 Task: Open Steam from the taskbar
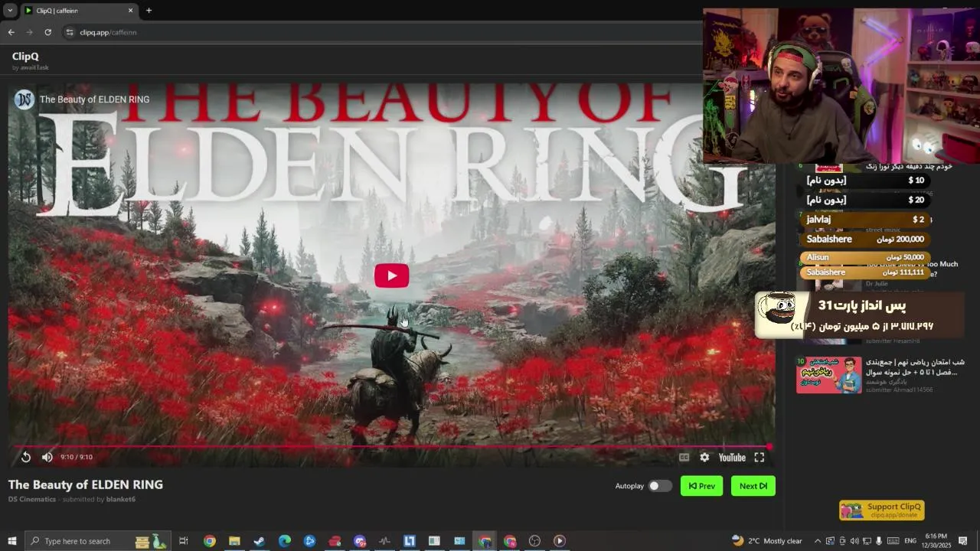tap(260, 541)
